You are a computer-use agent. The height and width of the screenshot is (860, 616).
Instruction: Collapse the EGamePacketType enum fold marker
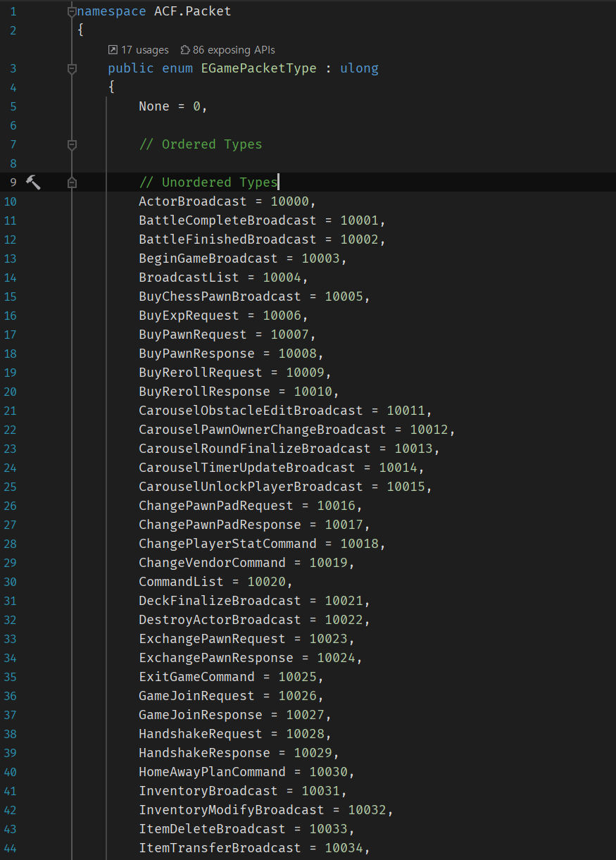tap(71, 68)
